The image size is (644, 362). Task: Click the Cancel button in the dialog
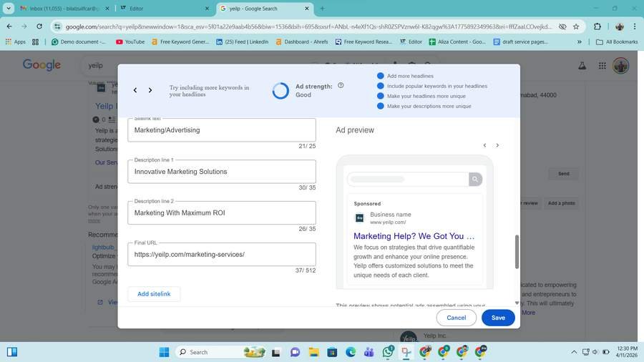[x=457, y=318]
